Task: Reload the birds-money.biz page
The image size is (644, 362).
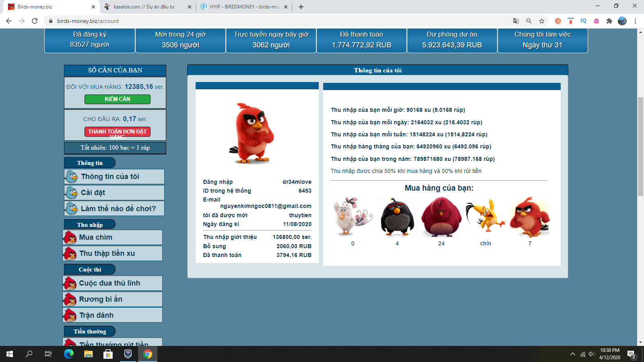Action: pos(35,21)
